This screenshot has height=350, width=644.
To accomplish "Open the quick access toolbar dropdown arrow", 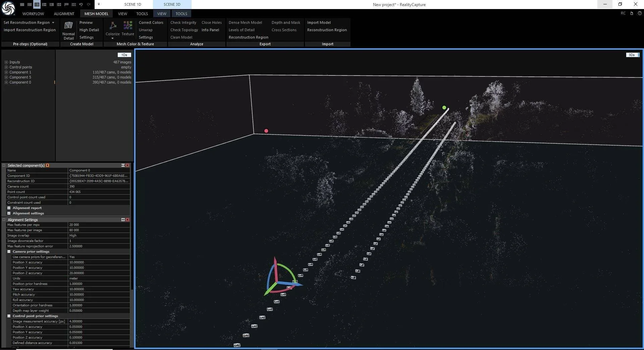I will 99,4.
